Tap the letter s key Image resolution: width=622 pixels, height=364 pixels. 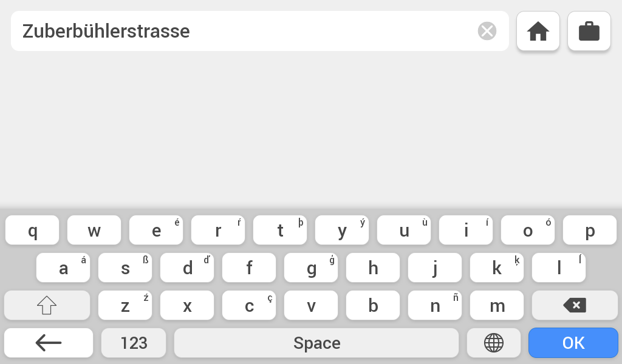point(125,268)
